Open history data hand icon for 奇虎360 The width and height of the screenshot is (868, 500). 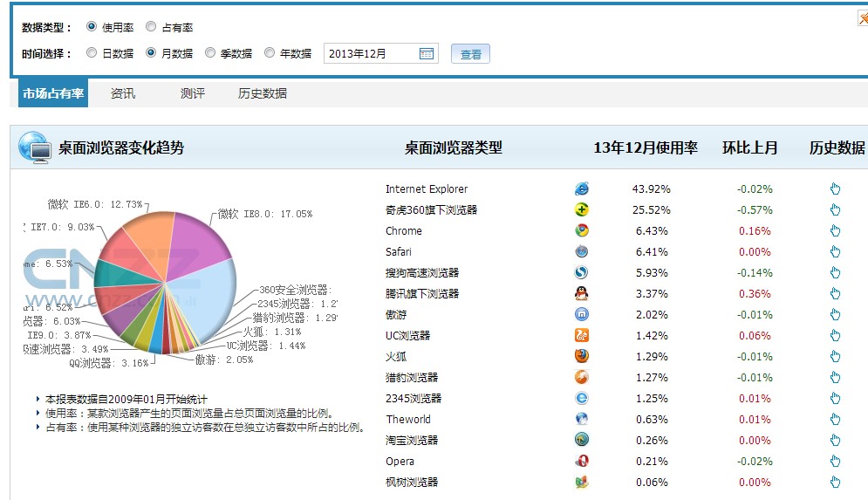(x=835, y=209)
